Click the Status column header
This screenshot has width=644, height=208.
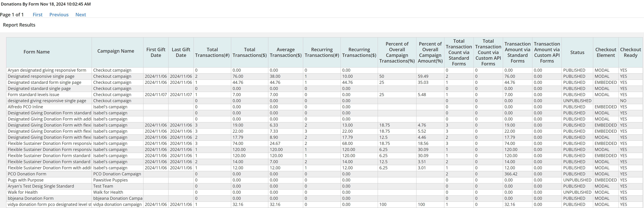click(x=577, y=52)
